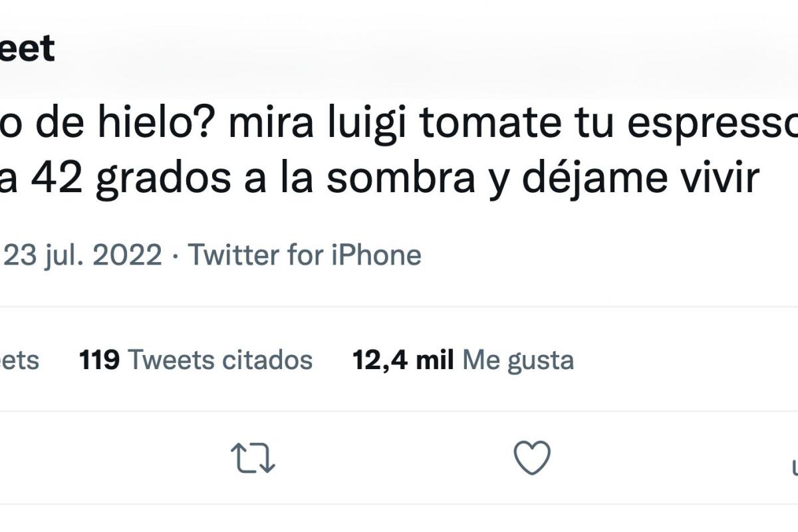Image resolution: width=798 pixels, height=532 pixels.
Task: Open the partially visible Retweets count link
Action: (x=20, y=360)
